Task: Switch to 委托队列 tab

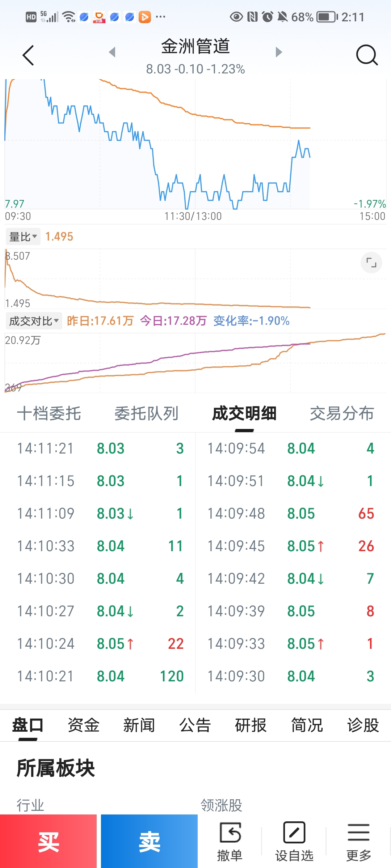Action: (146, 413)
